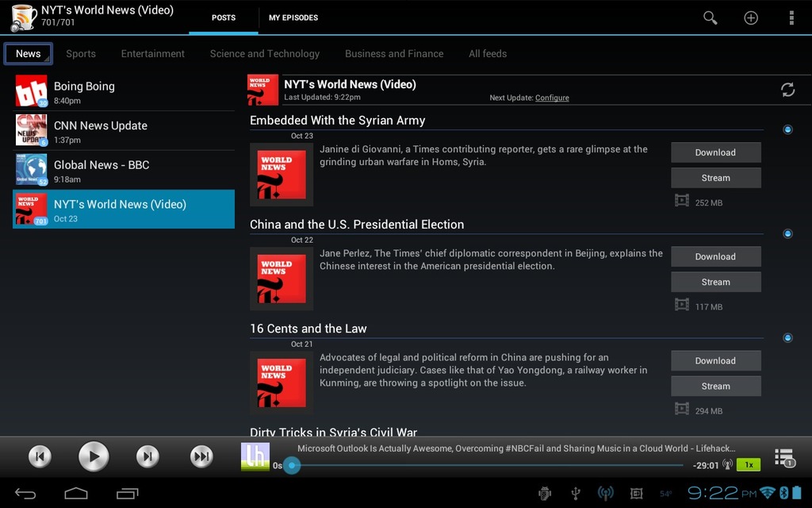812x508 pixels.
Task: Tap the Boing Boing feed icon
Action: (31, 90)
